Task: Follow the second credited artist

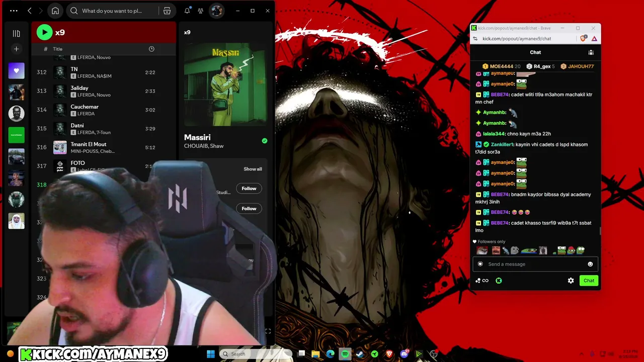Action: click(x=249, y=209)
